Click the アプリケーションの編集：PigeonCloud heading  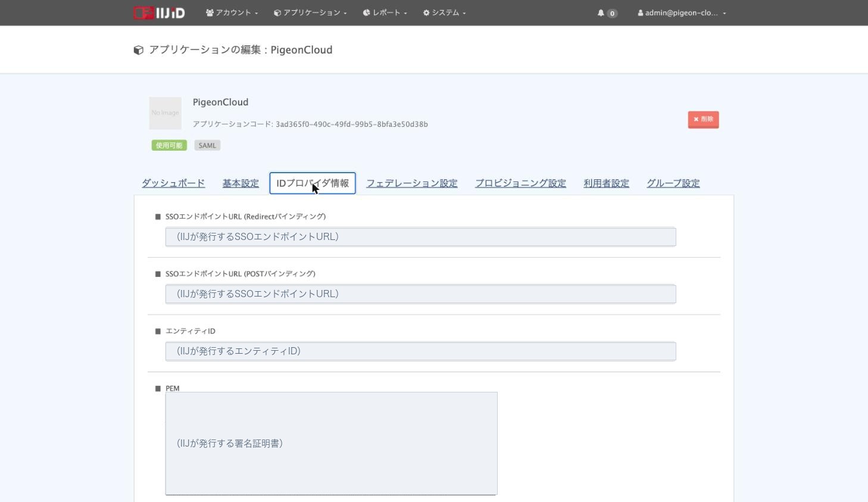click(x=241, y=50)
